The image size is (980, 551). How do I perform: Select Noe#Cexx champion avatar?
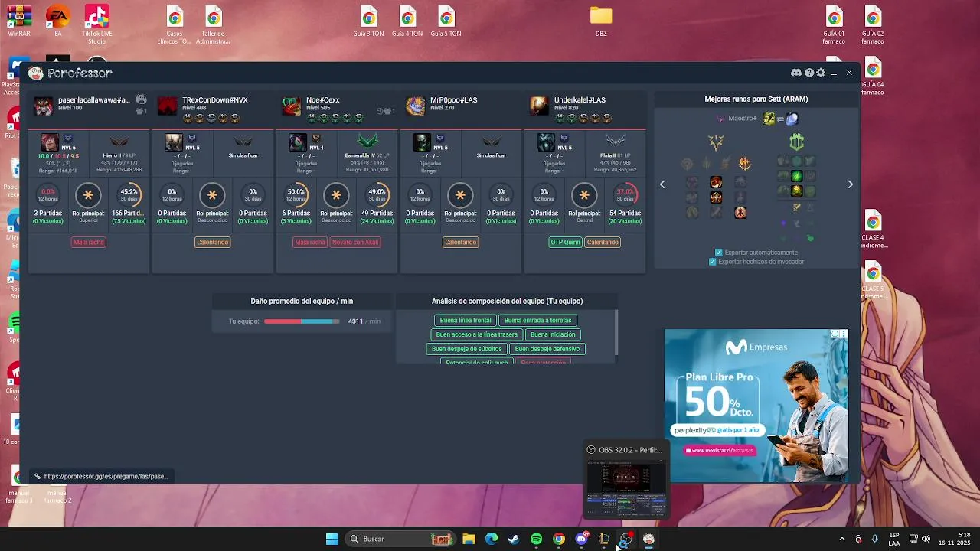click(292, 106)
